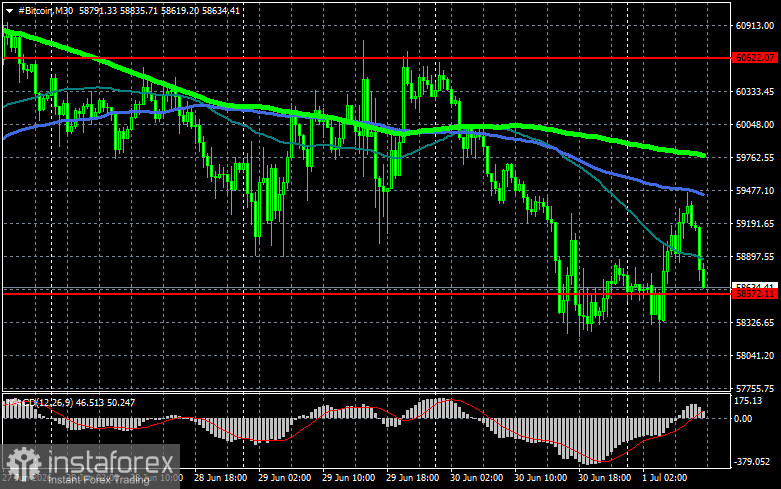Click the -379.052 MACD scale value

pyautogui.click(x=752, y=462)
